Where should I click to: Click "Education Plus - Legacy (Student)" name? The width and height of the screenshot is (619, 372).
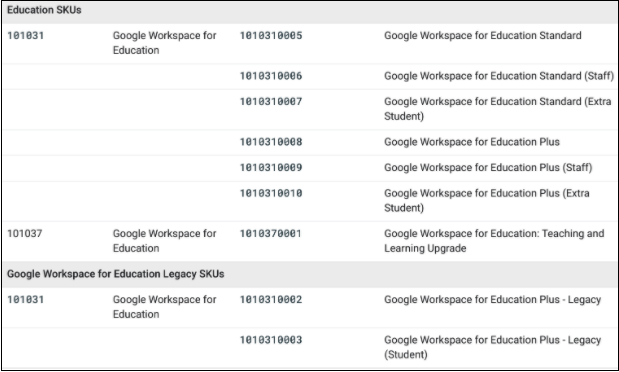[492, 347]
